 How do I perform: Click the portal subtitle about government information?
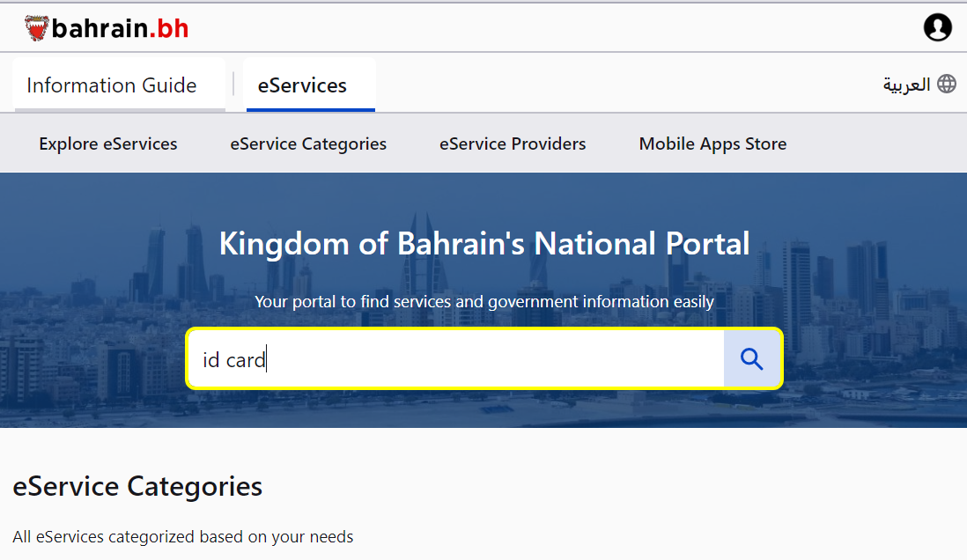(x=484, y=302)
